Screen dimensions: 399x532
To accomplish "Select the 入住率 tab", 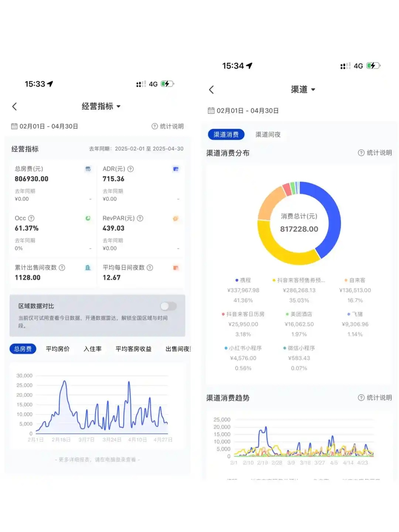I will click(x=92, y=348).
